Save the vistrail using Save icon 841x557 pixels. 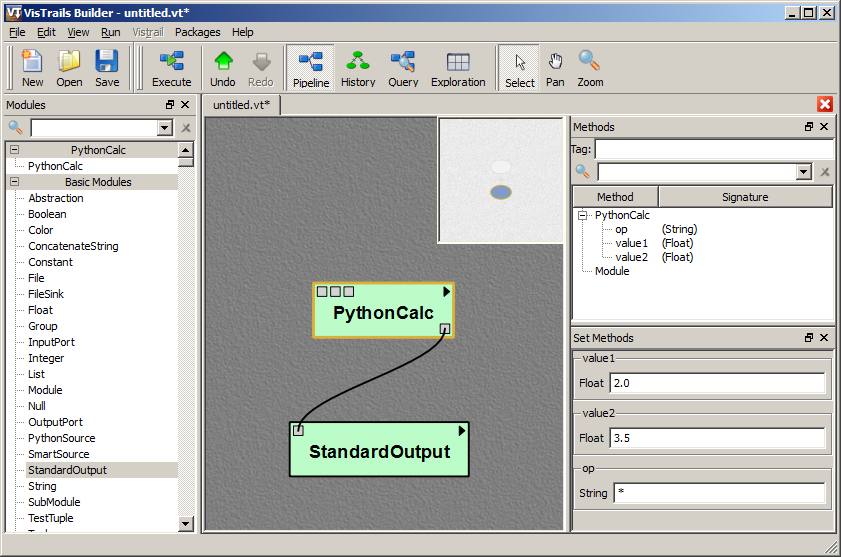(107, 68)
